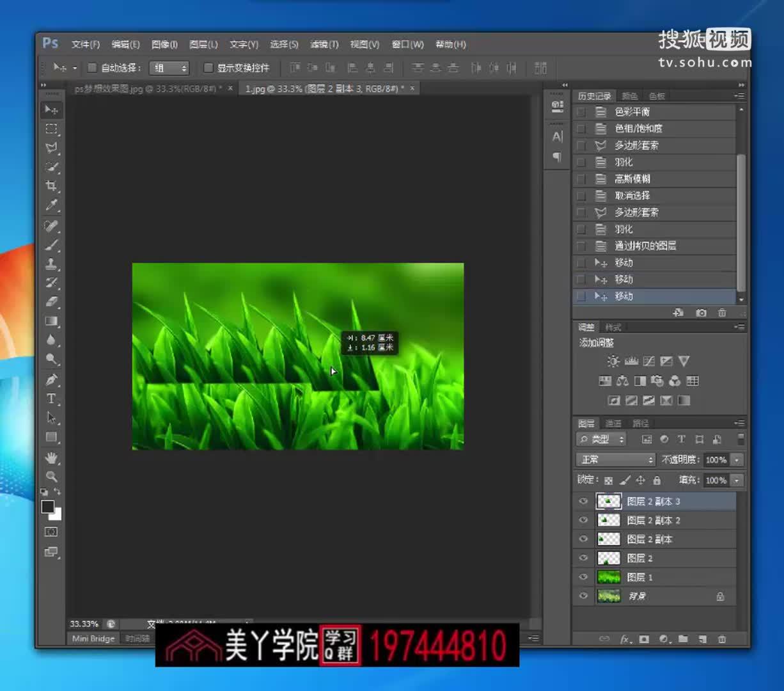Open the Mini Bridge panel
The width and height of the screenshot is (784, 691).
click(x=93, y=638)
